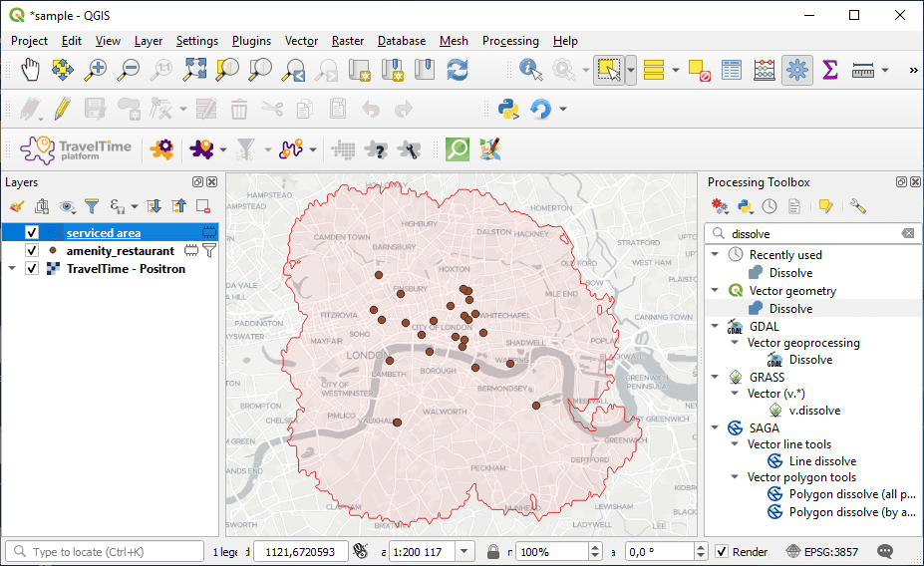This screenshot has height=566, width=924.
Task: Hide the amenity_restaurant layer
Action: (x=32, y=251)
